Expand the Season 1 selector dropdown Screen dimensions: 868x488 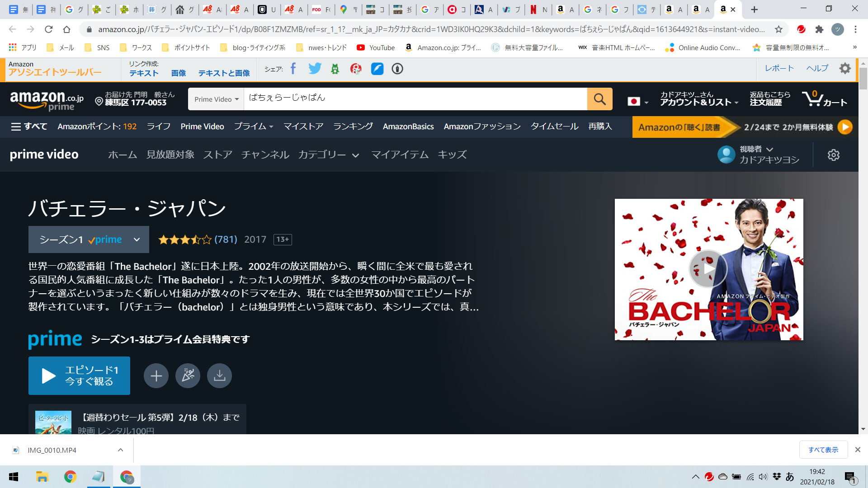point(89,239)
